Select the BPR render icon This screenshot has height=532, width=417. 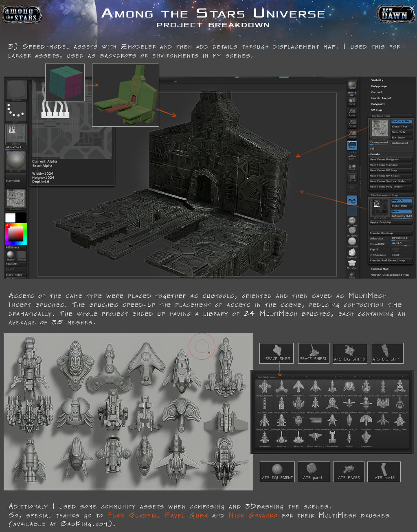[x=352, y=85]
